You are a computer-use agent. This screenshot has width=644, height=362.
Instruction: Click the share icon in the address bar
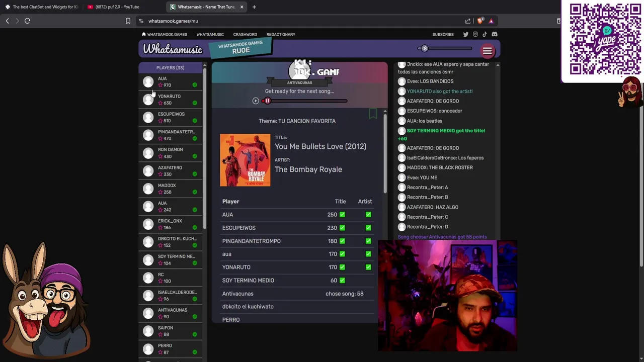tap(468, 21)
